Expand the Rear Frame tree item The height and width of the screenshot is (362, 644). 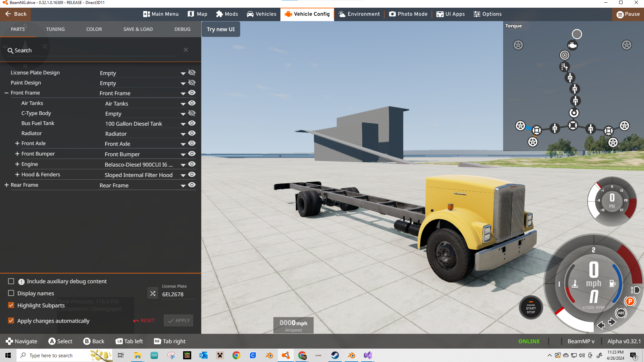tap(6, 185)
